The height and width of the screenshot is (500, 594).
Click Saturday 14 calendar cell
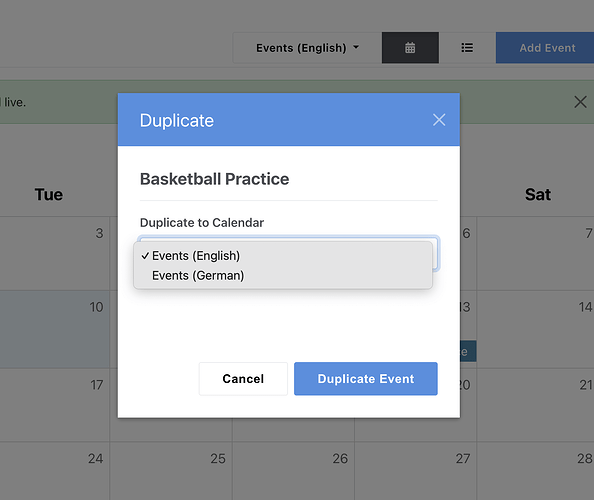tap(535, 329)
